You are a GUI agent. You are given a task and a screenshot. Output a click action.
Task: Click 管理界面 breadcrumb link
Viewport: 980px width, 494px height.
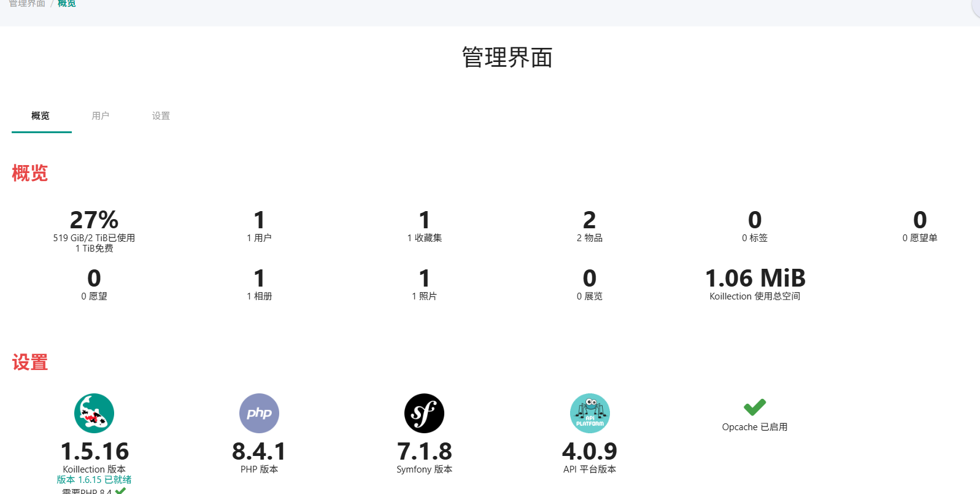pos(27,4)
